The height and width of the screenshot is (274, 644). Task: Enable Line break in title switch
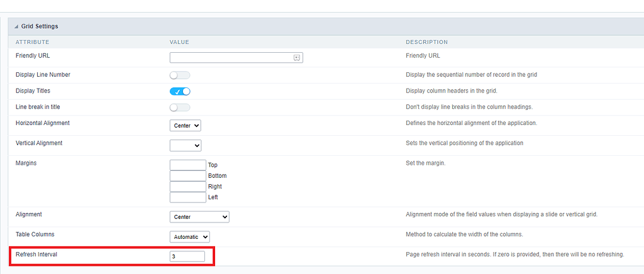(x=180, y=107)
